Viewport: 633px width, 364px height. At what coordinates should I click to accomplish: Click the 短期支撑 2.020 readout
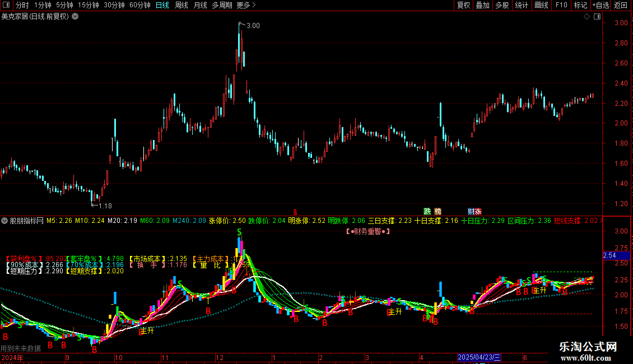[x=95, y=271]
